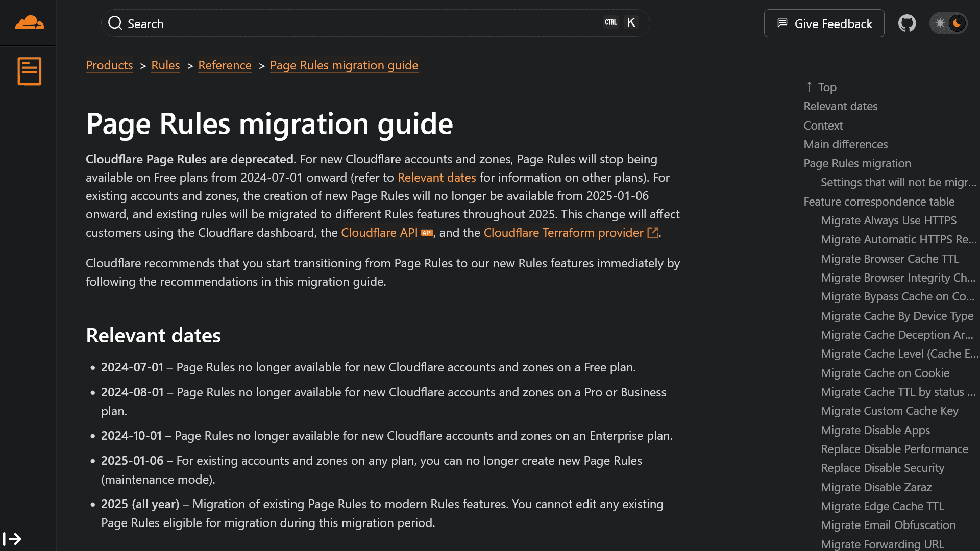Select Migrate Bypass Cache on Cookie entry
The image size is (980, 551).
pyautogui.click(x=898, y=296)
